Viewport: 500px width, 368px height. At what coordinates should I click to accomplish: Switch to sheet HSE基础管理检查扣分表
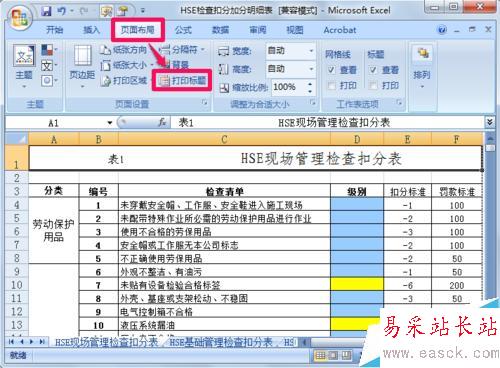click(221, 342)
